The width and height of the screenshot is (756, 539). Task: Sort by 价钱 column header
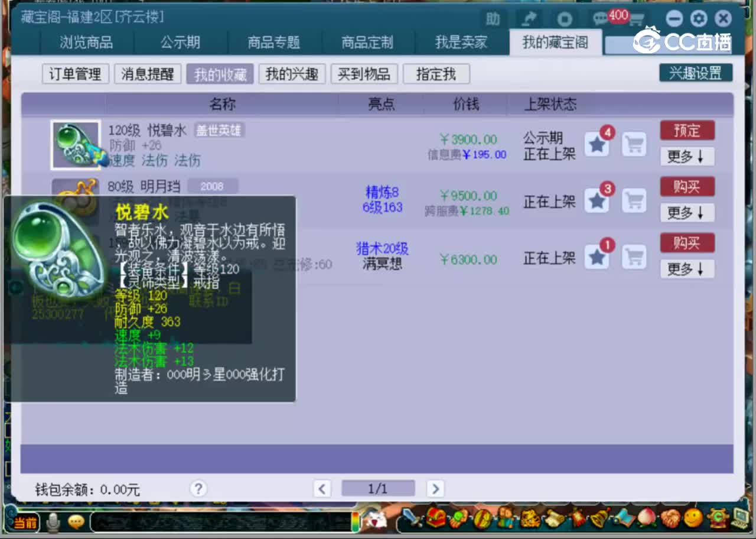pos(465,104)
